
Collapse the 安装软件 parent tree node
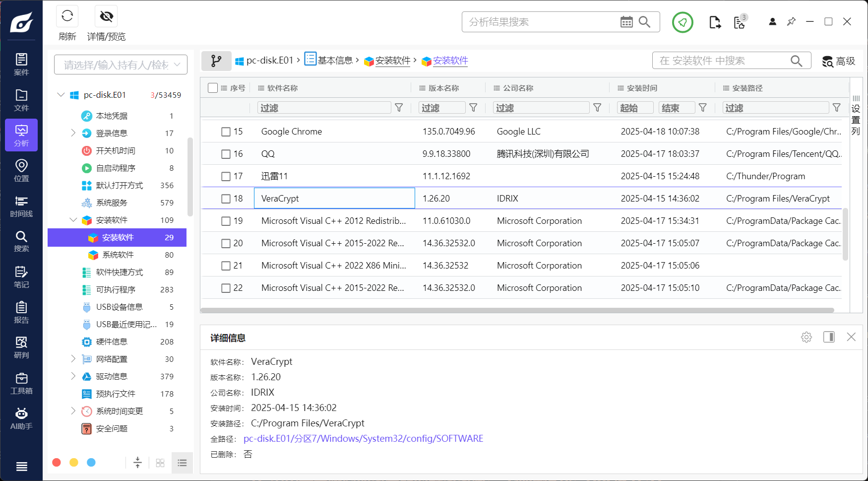tap(73, 220)
